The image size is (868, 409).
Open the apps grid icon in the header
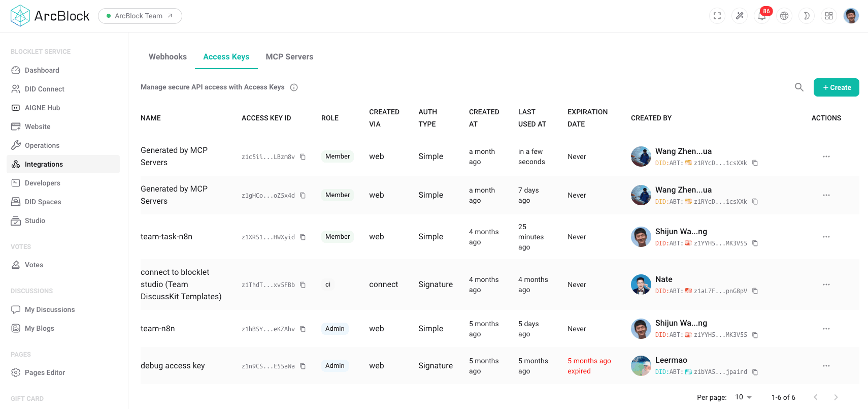[x=829, y=16]
